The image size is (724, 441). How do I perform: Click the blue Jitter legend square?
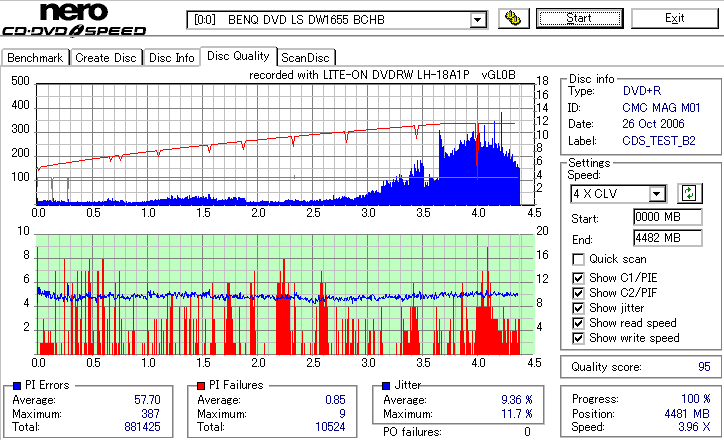pyautogui.click(x=386, y=386)
